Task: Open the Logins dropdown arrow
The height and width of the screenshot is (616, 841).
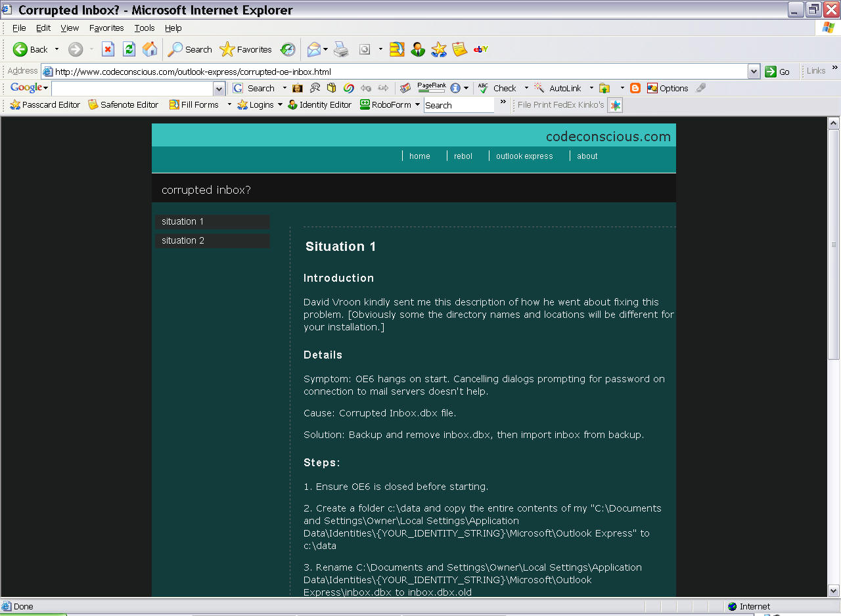Action: (x=280, y=104)
